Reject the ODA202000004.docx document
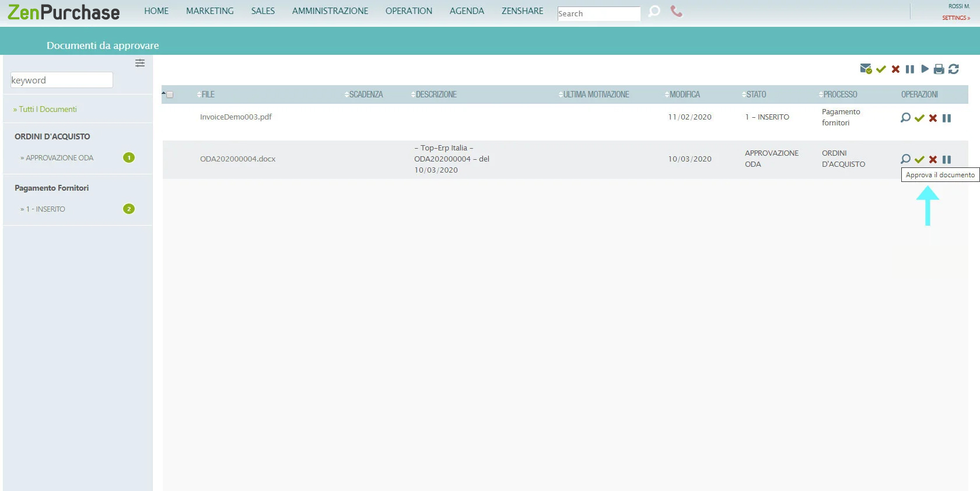The height and width of the screenshot is (491, 980). coord(933,159)
